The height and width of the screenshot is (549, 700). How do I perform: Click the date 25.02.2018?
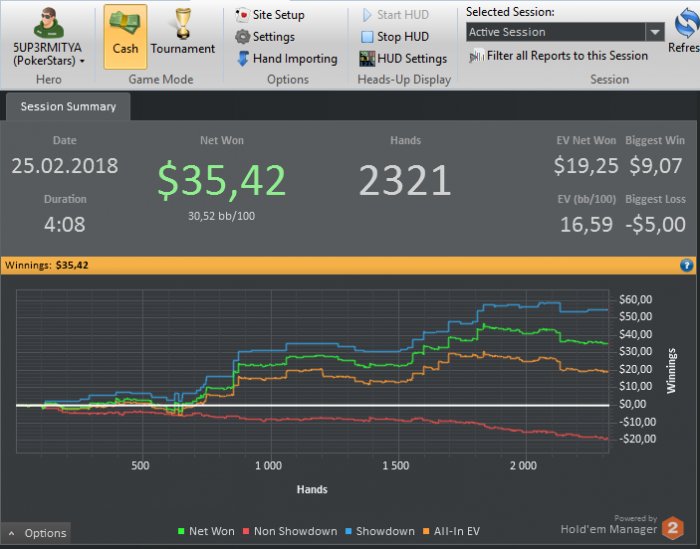coord(65,166)
